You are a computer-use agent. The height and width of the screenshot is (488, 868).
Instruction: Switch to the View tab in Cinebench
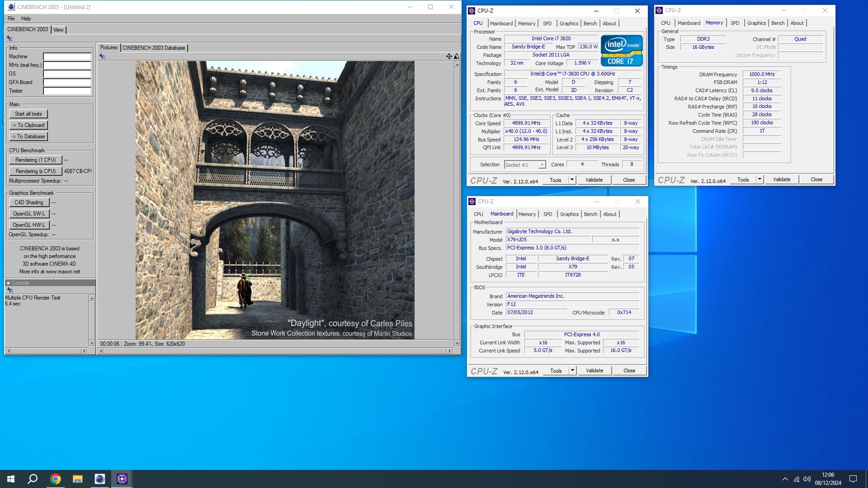pos(58,30)
